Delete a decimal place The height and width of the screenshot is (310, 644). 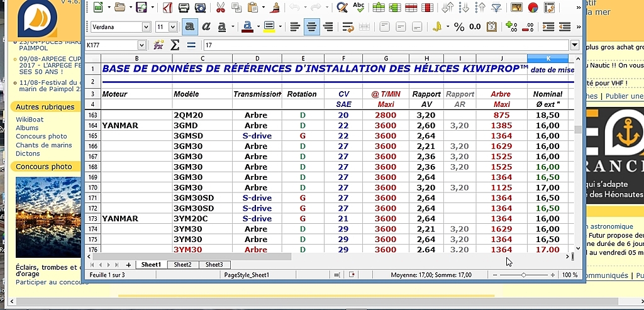pyautogui.click(x=528, y=27)
